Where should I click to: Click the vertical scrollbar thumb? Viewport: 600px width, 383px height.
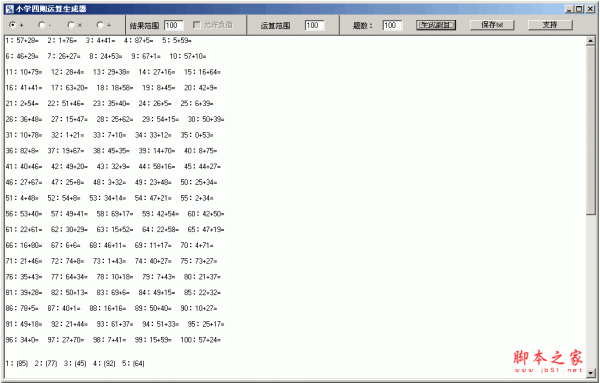click(590, 130)
